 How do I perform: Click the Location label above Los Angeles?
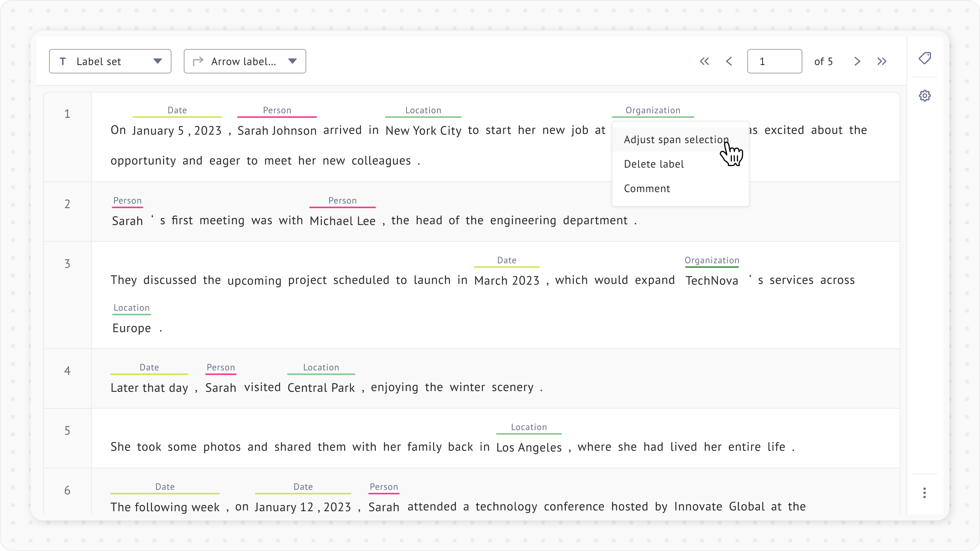[529, 427]
